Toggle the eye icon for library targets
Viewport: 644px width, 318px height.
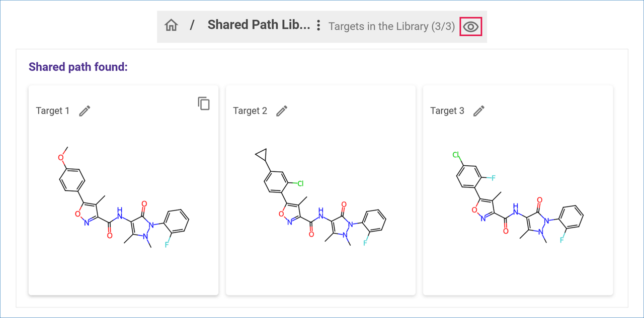pos(471,27)
